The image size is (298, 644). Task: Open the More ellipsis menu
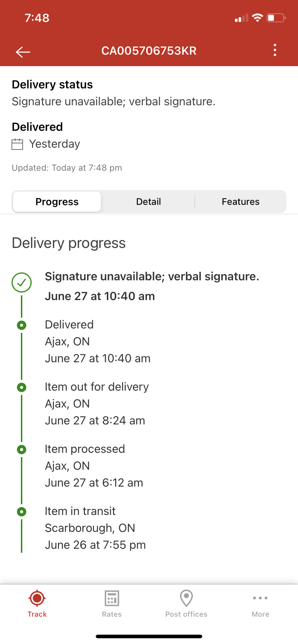[260, 599]
